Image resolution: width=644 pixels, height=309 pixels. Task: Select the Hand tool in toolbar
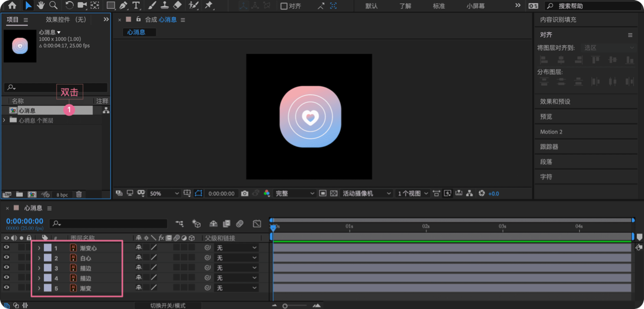[x=41, y=6]
